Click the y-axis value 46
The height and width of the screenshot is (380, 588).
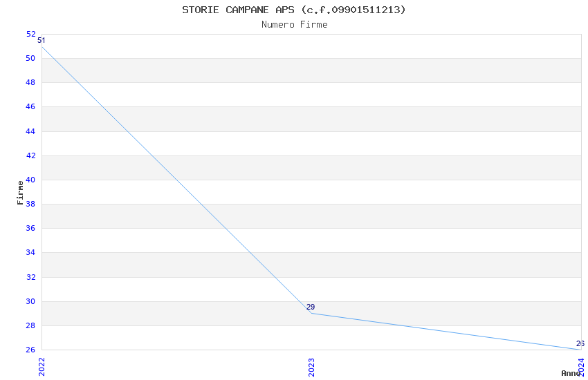[30, 106]
